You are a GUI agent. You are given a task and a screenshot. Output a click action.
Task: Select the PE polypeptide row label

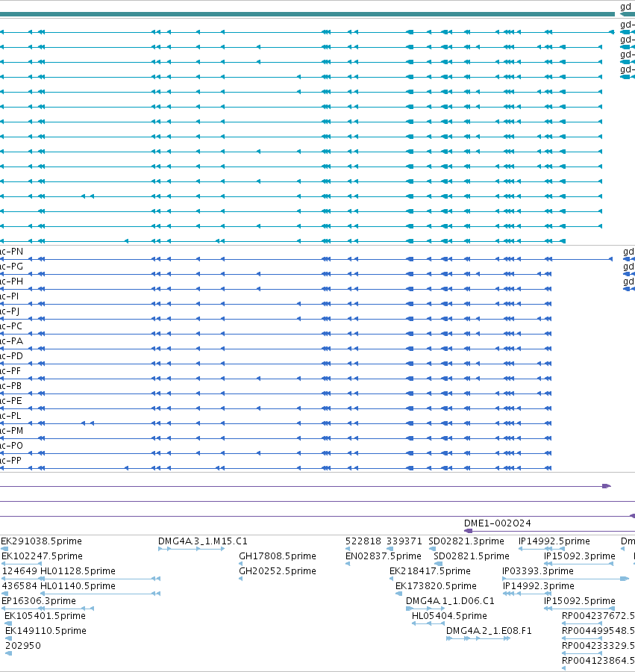pyautogui.click(x=11, y=402)
